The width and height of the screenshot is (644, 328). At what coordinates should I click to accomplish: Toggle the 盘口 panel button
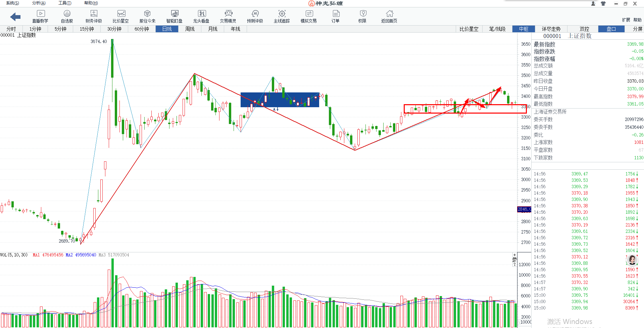coord(611,29)
